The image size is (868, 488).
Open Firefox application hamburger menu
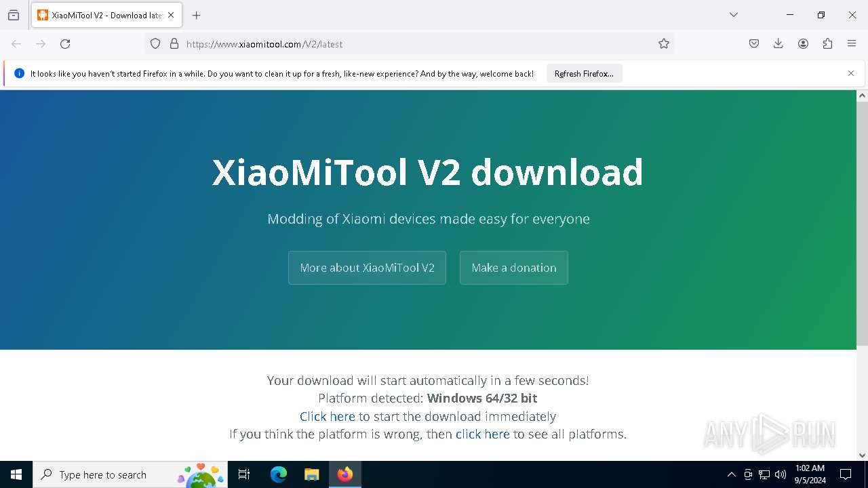coord(852,44)
